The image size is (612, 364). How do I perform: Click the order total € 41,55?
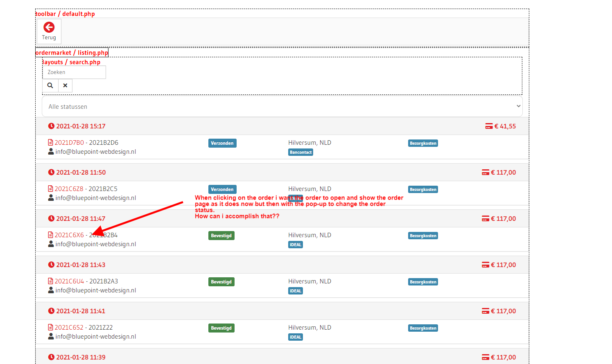tap(505, 126)
